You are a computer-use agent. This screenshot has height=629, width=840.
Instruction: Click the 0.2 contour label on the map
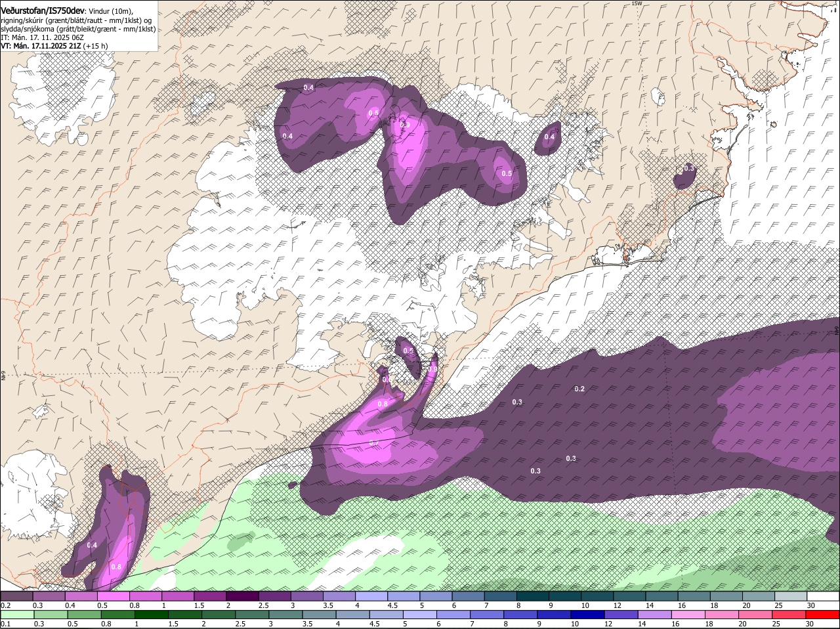[579, 389]
